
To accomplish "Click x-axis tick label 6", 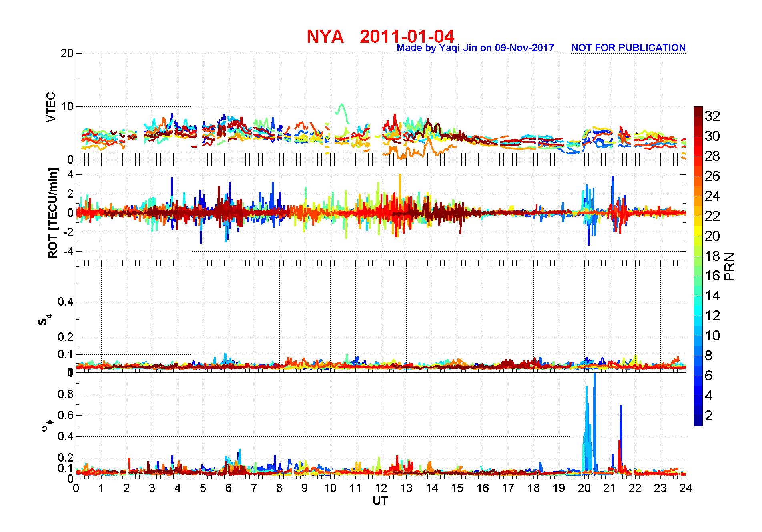I will [229, 488].
